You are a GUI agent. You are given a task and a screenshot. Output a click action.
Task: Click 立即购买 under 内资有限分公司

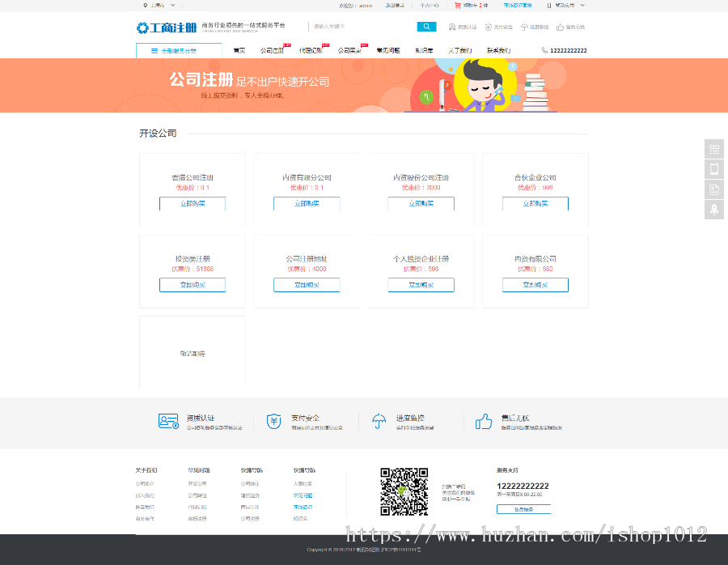307,203
